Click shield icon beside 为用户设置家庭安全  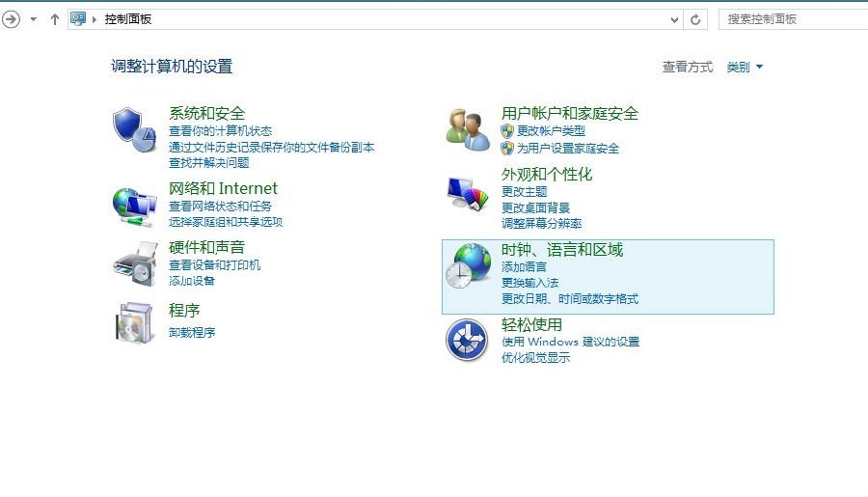tap(507, 148)
